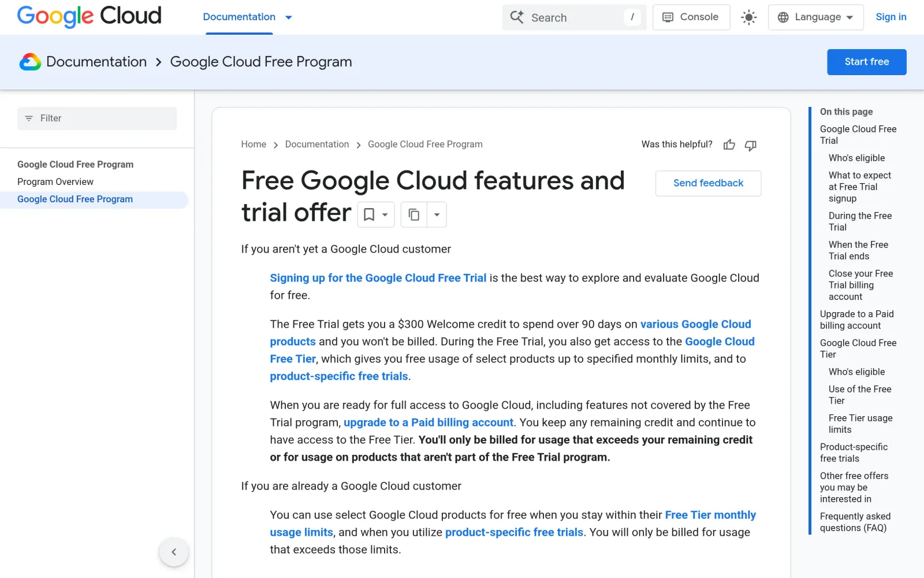This screenshot has height=578, width=924.
Task: Click Home breadcrumb link
Action: click(x=254, y=144)
